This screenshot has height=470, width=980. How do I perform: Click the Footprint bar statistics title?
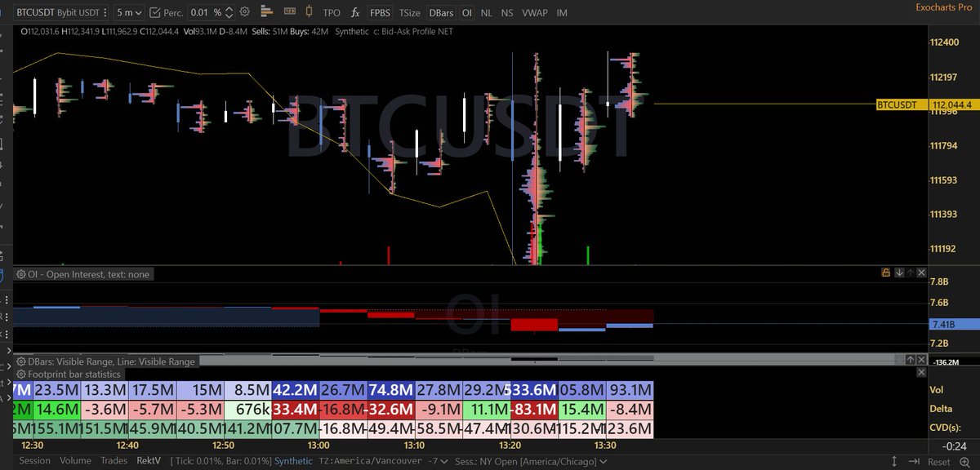(73, 374)
